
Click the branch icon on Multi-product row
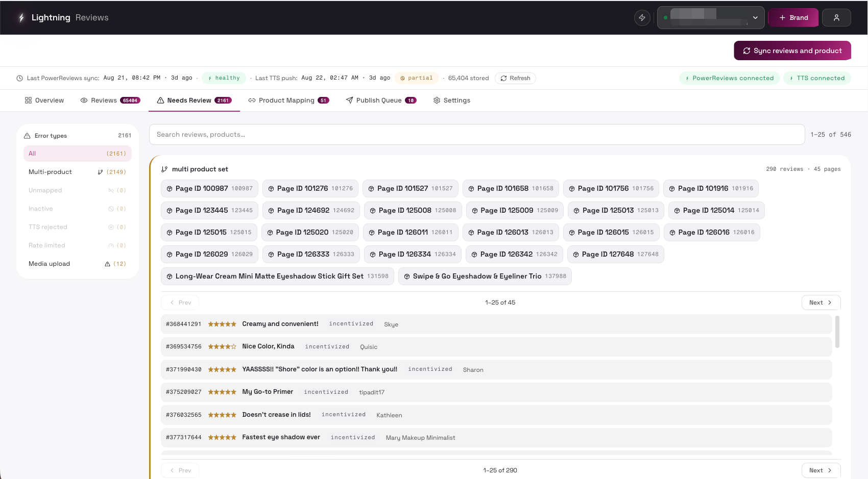pos(101,172)
